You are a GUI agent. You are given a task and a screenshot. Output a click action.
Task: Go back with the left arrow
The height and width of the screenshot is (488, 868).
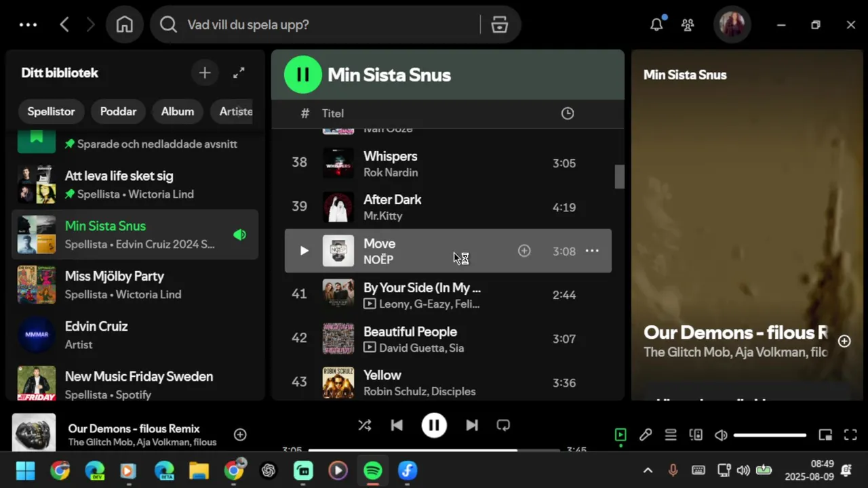click(64, 24)
